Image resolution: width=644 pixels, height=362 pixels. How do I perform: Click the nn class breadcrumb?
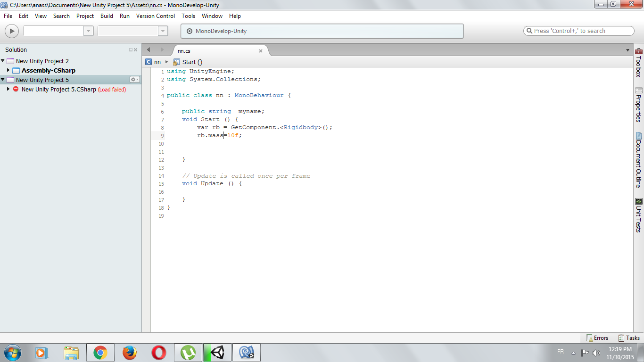click(153, 62)
